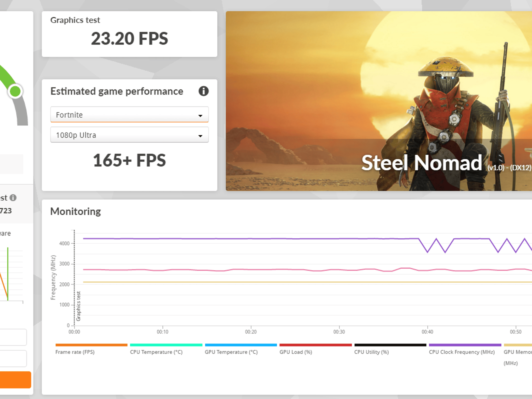Click the Frequency (MHz) axis title
The image size is (532, 399).
coord(53,277)
